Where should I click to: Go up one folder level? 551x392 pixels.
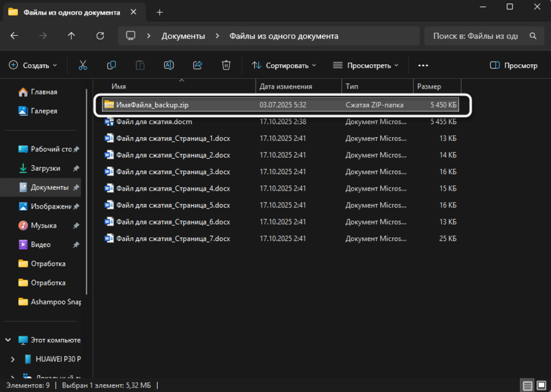(72, 36)
